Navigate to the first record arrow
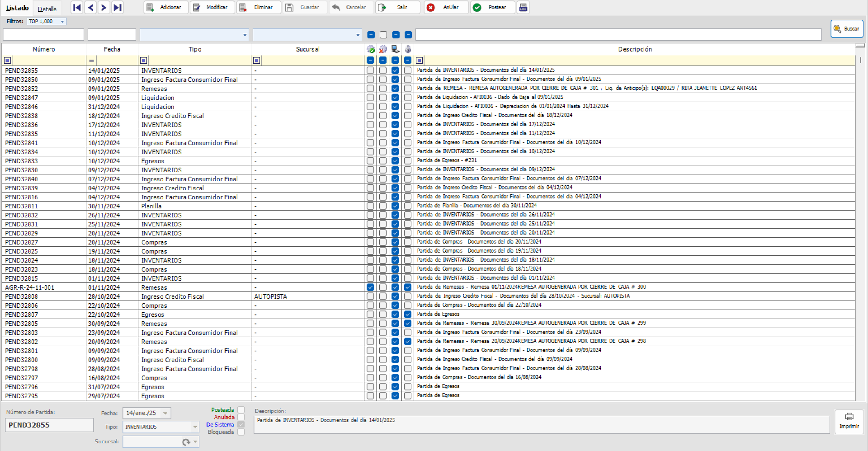 [77, 7]
